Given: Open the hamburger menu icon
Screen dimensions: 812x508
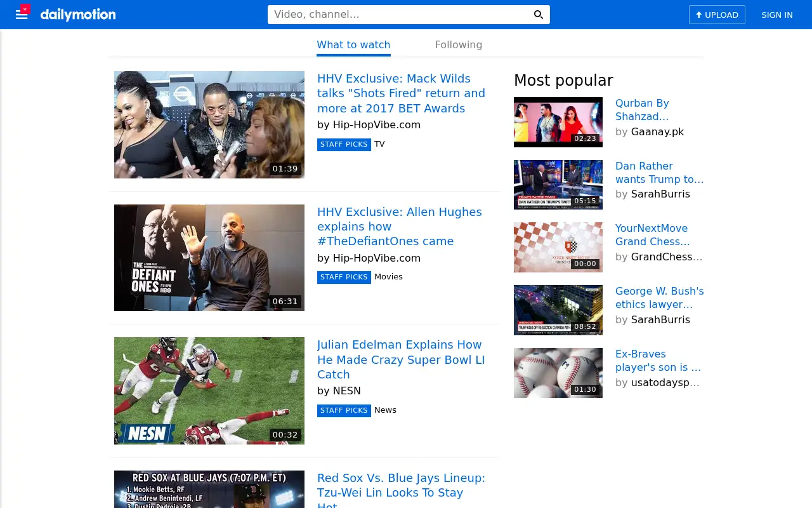Looking at the screenshot, I should coord(22,15).
